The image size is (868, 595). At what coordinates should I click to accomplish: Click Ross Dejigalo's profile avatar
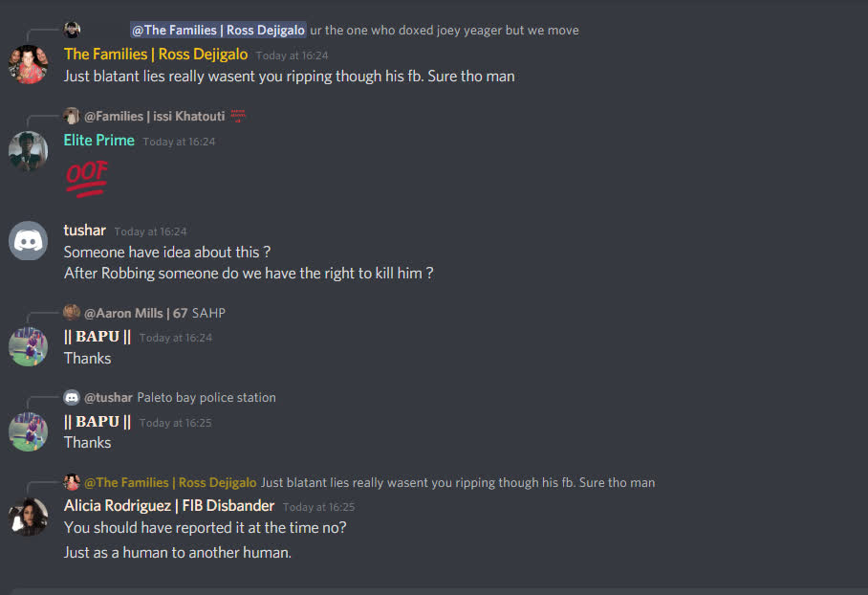(x=28, y=64)
